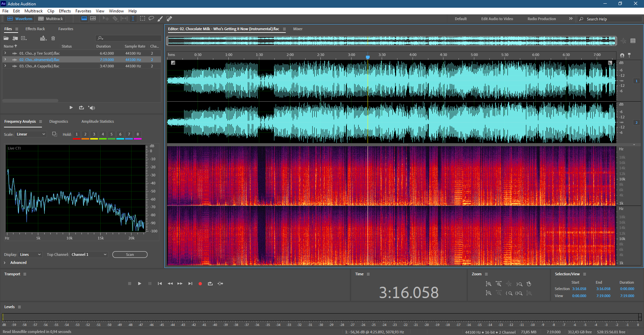Click Move Playhead to Previous button
Screen dimensions: 644x335
160,284
